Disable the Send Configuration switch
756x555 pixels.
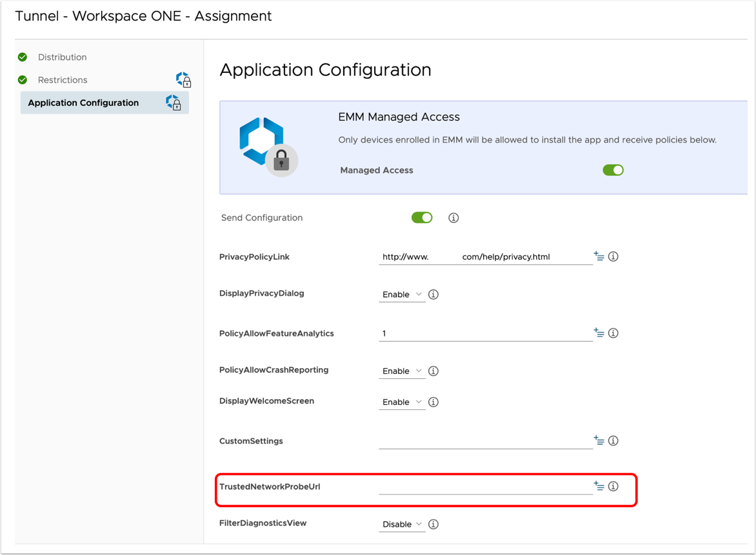[x=422, y=218]
